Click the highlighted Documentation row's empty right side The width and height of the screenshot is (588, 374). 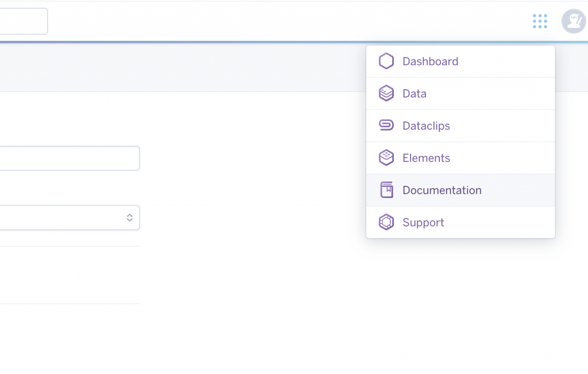[x=523, y=190]
